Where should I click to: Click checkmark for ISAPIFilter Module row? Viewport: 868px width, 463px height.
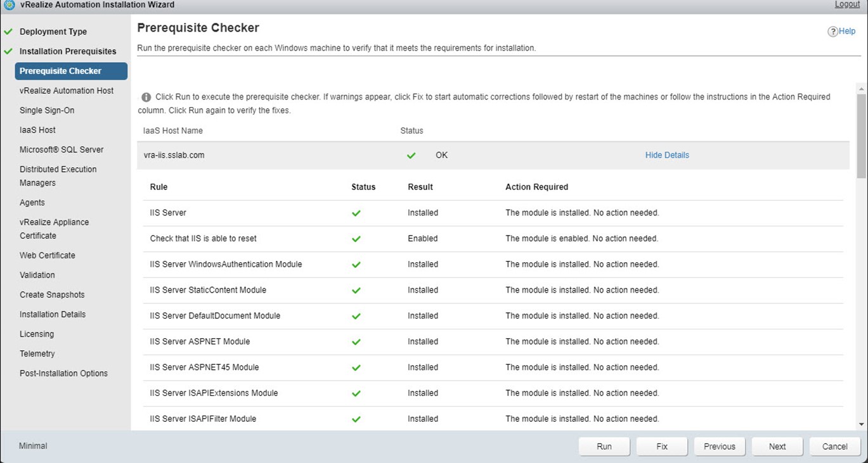(x=356, y=419)
